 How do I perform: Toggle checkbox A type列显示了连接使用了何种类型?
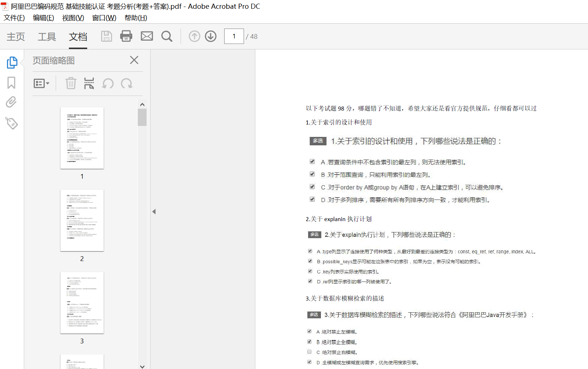pos(310,251)
